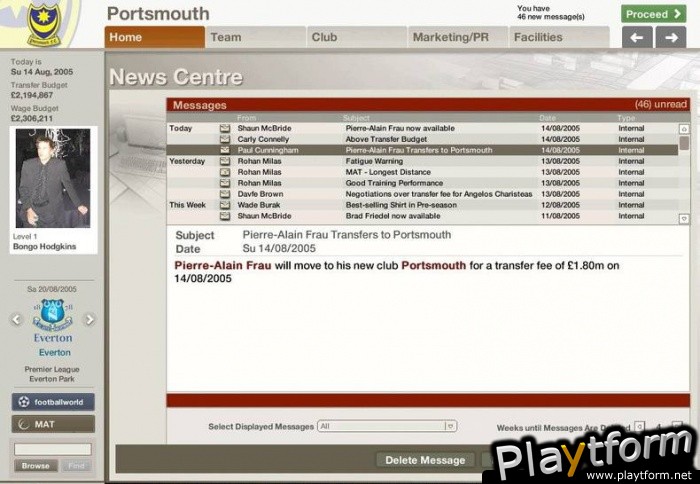Viewport: 700px width, 484px height.
Task: Switch to the Home tab
Action: [154, 37]
